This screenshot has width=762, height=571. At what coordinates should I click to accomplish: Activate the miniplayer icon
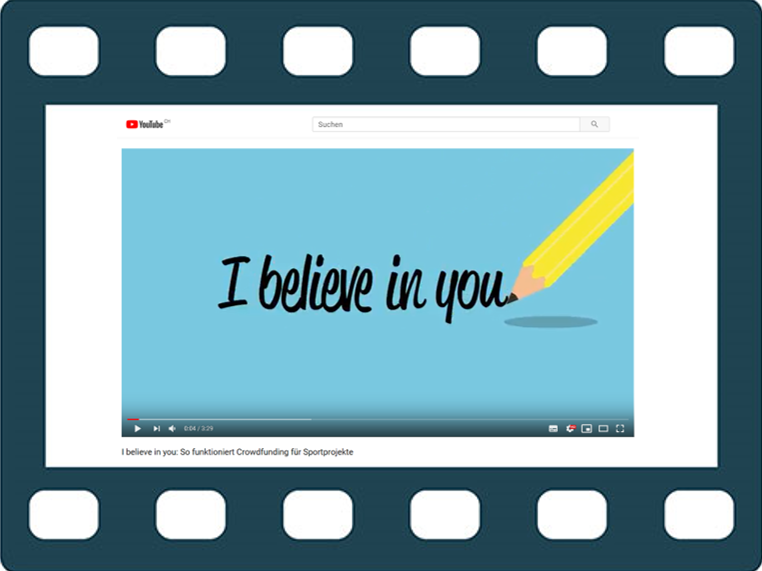click(x=587, y=429)
